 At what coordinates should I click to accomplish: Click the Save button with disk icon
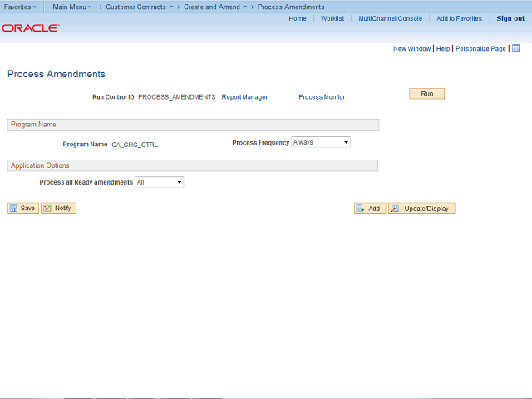(x=23, y=208)
